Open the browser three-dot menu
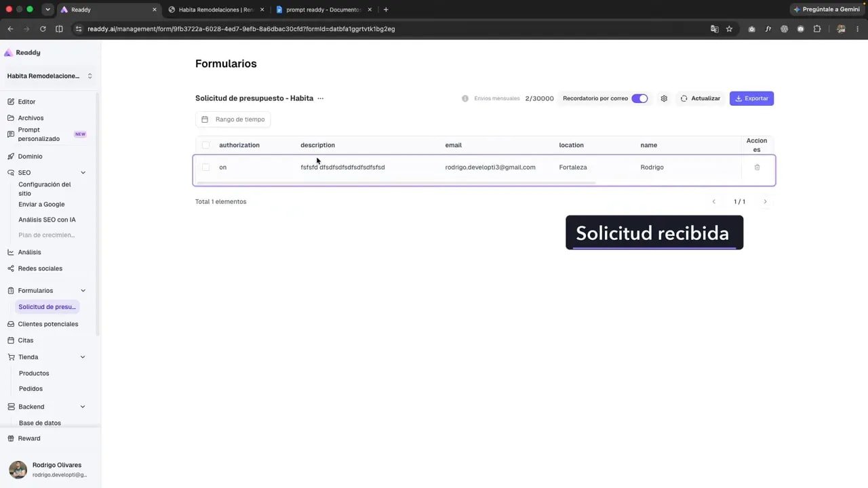 pyautogui.click(x=858, y=29)
